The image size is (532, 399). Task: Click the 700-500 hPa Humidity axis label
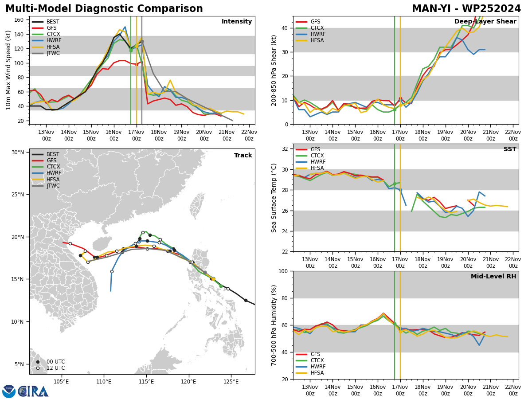274,325
